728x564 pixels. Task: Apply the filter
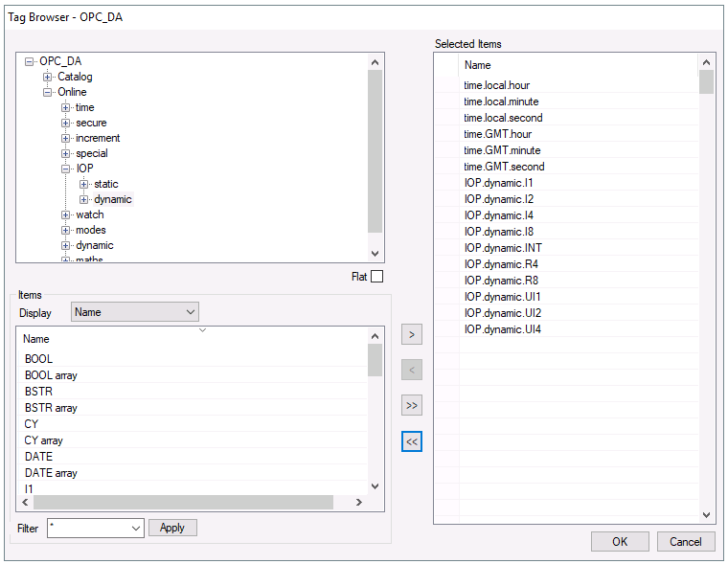click(172, 528)
